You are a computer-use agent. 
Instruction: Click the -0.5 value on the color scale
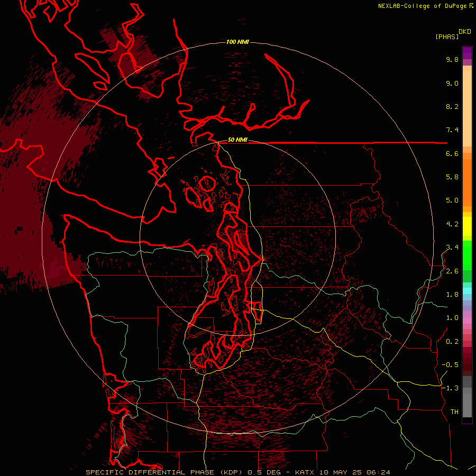coord(450,365)
